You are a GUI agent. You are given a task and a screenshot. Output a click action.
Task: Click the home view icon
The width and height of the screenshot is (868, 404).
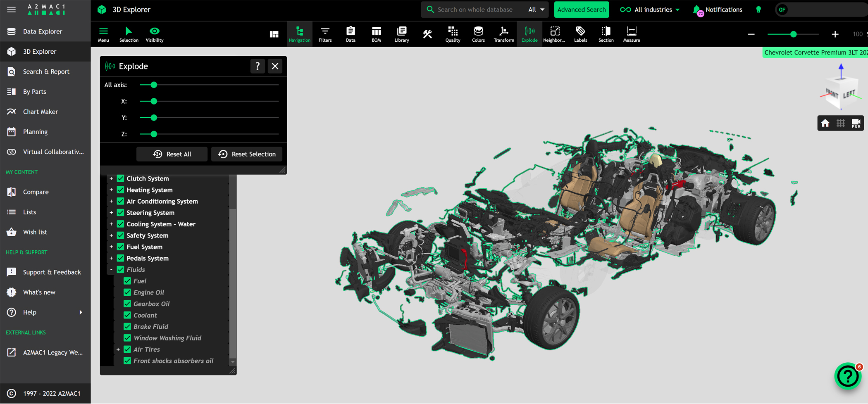(825, 123)
